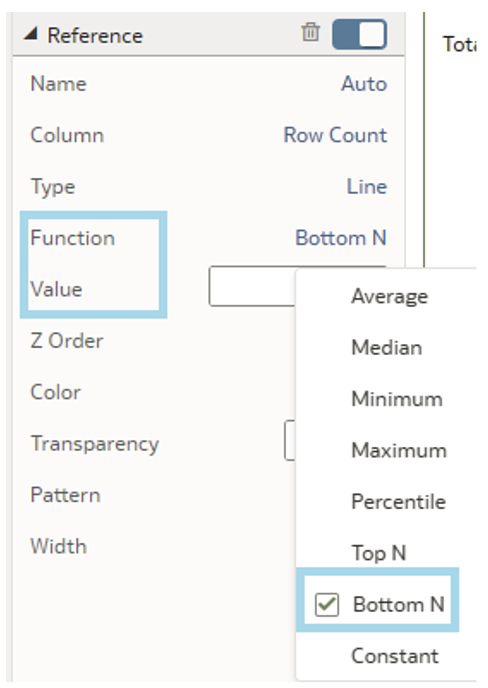Delete the Reference line via trash icon
488x688 pixels.
310,32
